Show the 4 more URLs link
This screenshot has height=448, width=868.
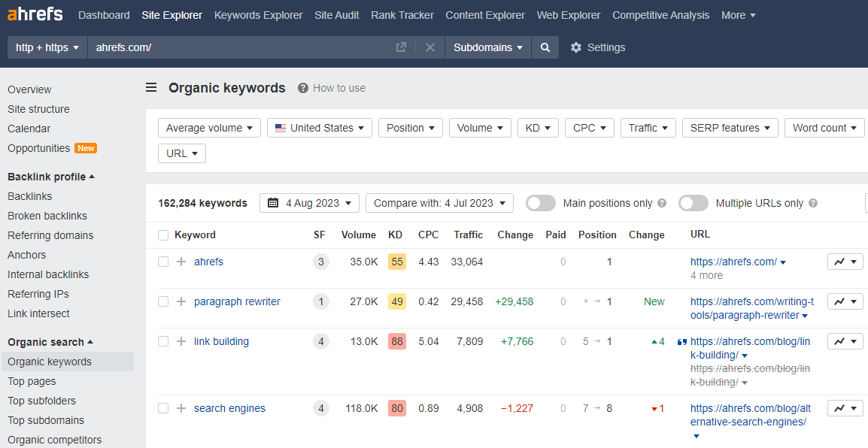click(x=706, y=275)
